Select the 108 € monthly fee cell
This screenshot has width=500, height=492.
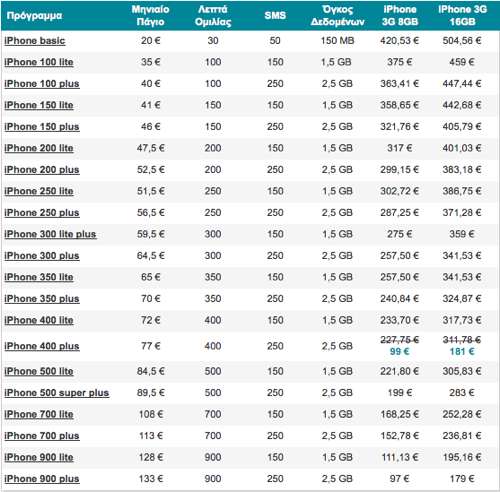click(151, 414)
